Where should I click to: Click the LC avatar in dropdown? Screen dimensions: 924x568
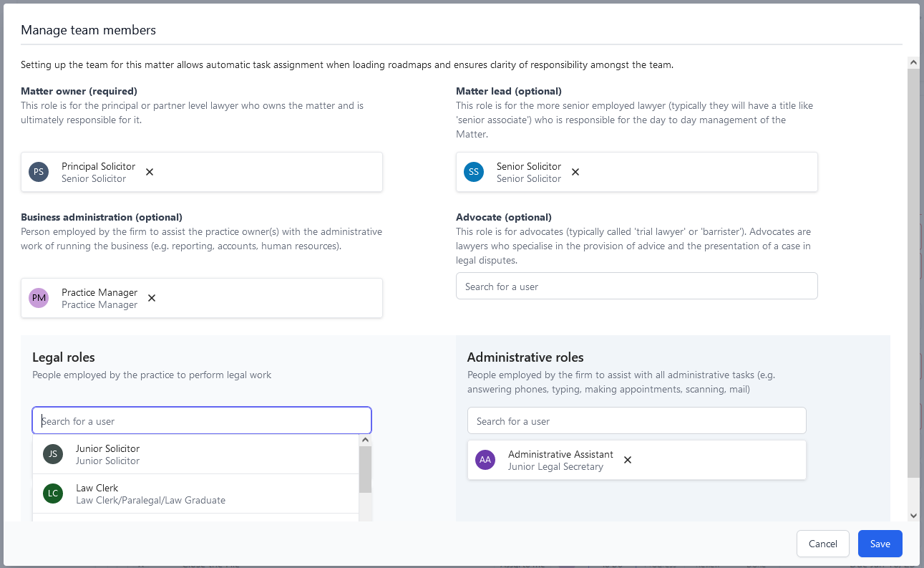point(53,494)
